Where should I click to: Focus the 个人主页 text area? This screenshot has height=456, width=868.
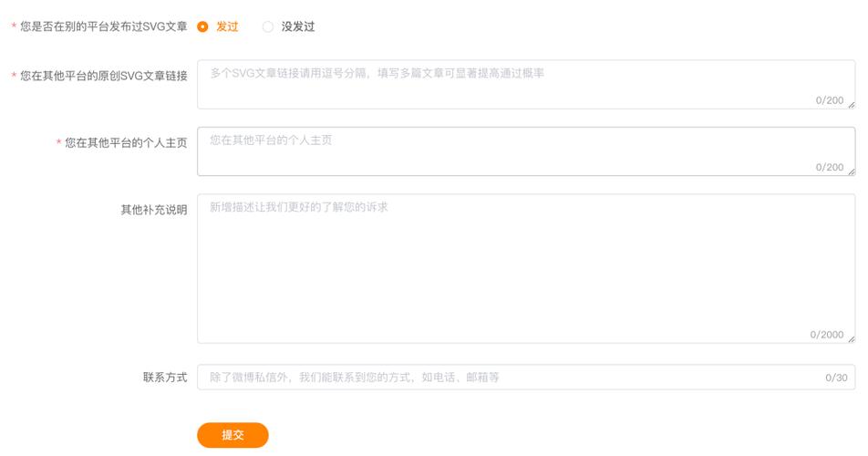point(526,151)
